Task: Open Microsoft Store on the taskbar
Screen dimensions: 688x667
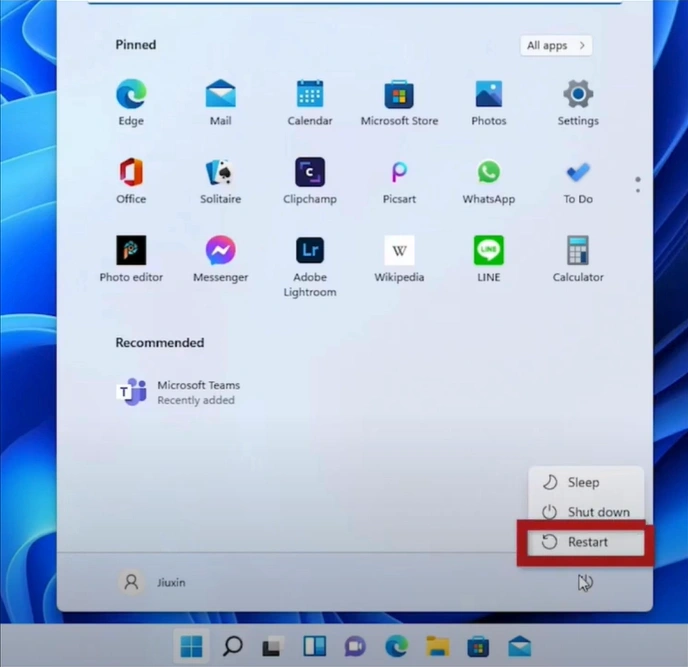Action: 478,646
